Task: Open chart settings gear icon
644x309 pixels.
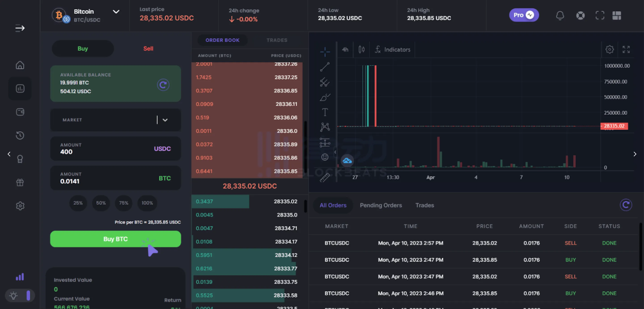Action: pyautogui.click(x=610, y=49)
